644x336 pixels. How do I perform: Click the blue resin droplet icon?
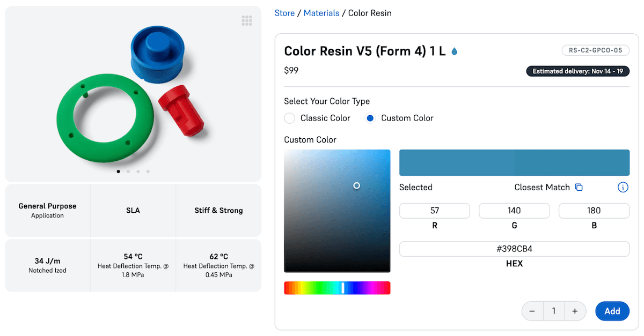coord(455,51)
